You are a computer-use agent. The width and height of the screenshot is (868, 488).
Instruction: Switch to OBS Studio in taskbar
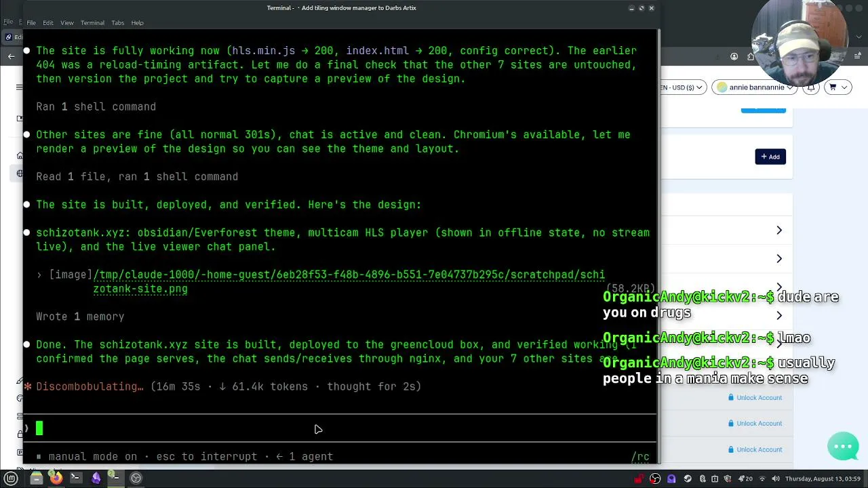pos(136,478)
